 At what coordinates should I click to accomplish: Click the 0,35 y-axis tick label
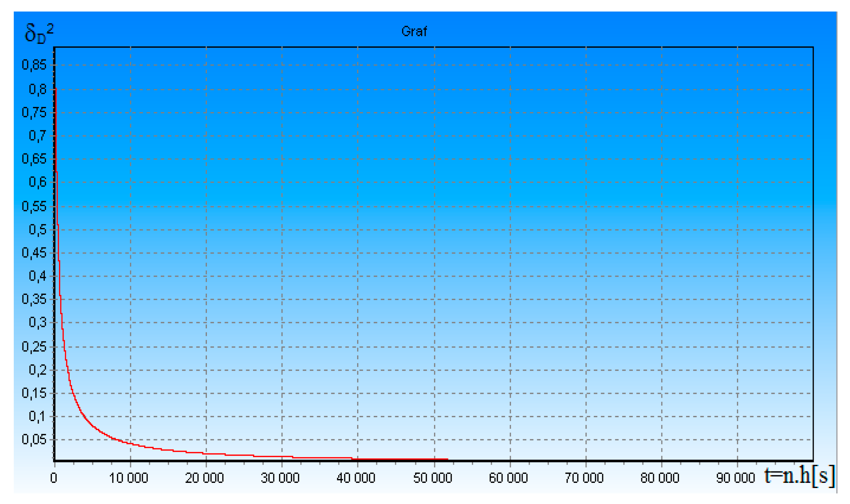click(34, 299)
